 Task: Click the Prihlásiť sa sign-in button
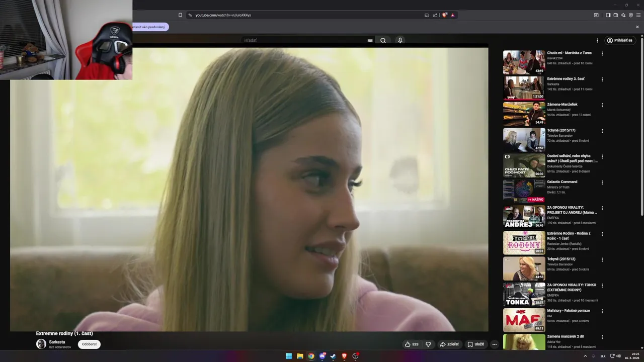(619, 40)
